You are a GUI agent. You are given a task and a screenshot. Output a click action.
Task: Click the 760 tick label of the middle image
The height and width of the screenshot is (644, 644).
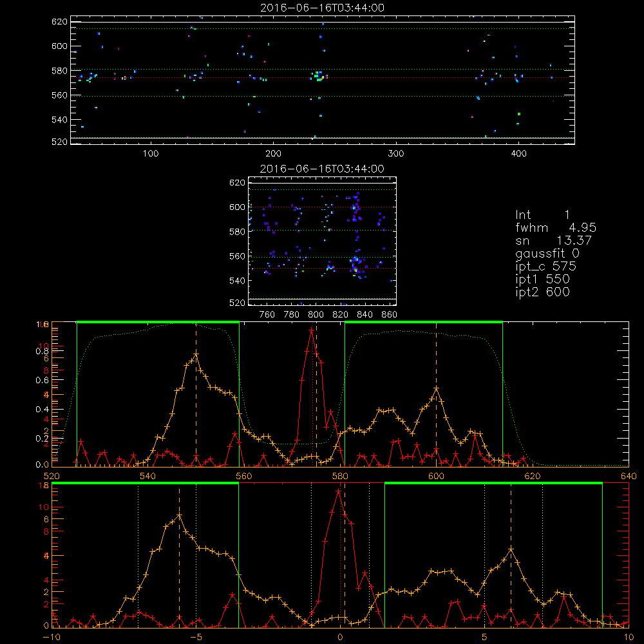coord(267,315)
